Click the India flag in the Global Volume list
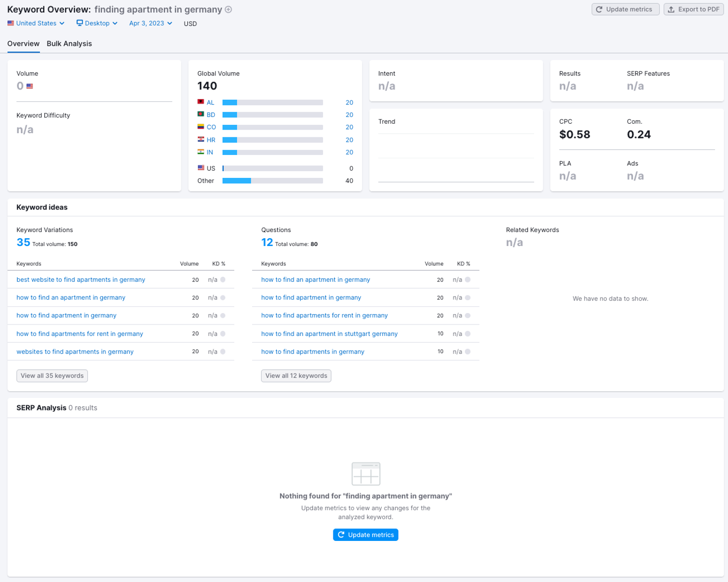728x582 pixels. coord(200,152)
